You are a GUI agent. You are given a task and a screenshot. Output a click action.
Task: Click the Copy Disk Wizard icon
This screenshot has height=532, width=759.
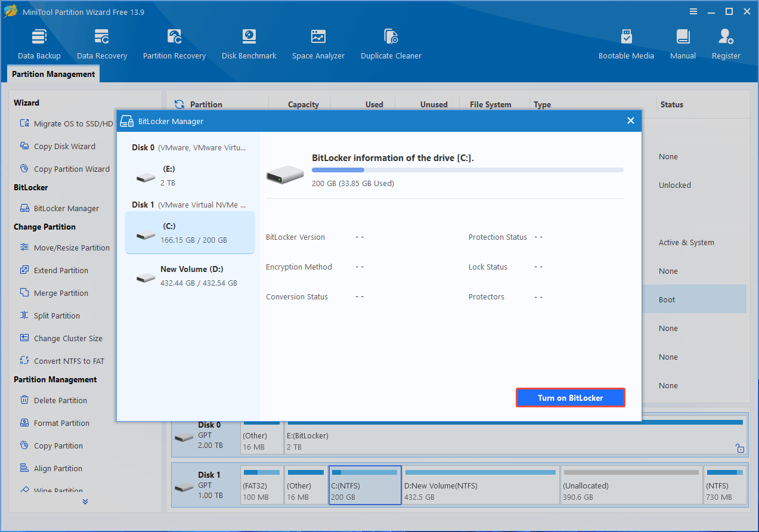tap(24, 146)
